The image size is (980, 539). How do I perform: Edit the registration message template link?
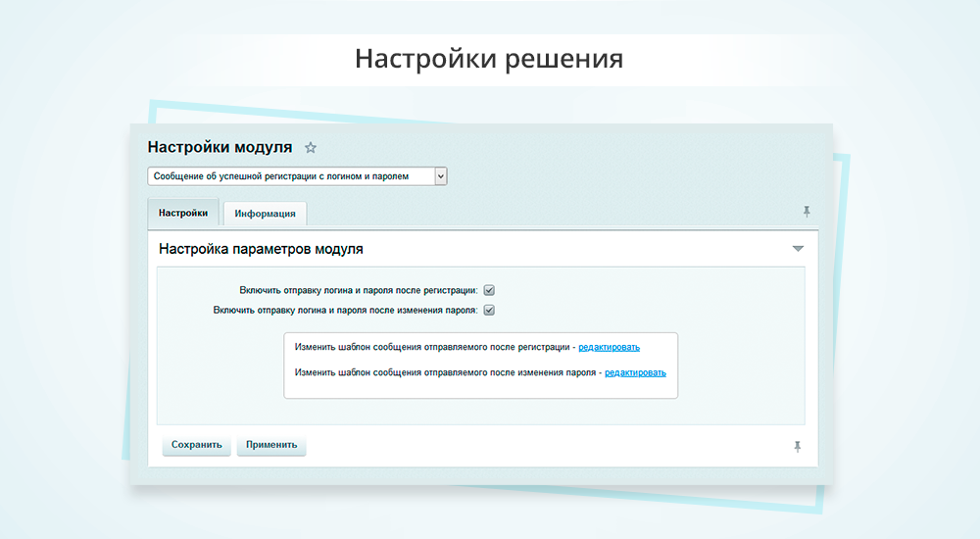pyautogui.click(x=609, y=347)
